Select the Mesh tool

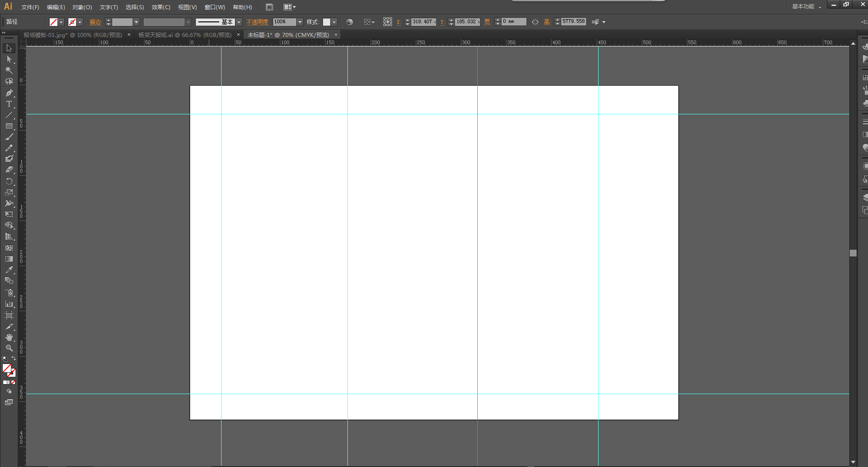point(9,248)
